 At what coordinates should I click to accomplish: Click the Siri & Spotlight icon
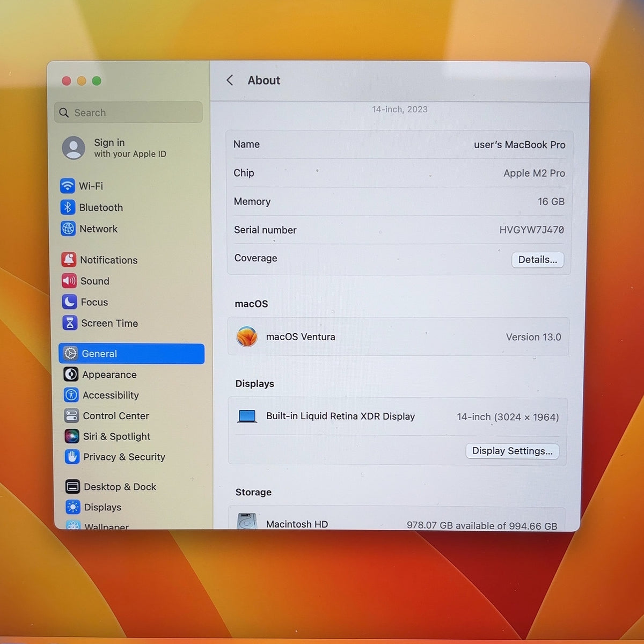click(x=72, y=436)
